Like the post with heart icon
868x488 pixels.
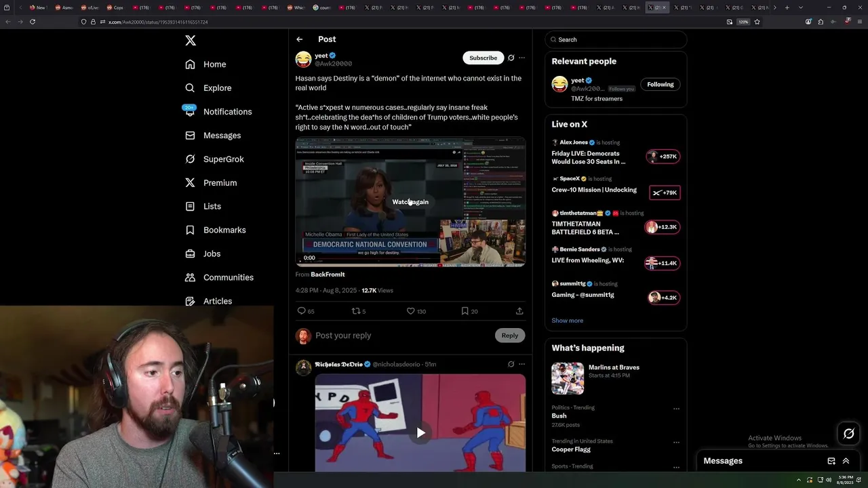[x=410, y=311]
